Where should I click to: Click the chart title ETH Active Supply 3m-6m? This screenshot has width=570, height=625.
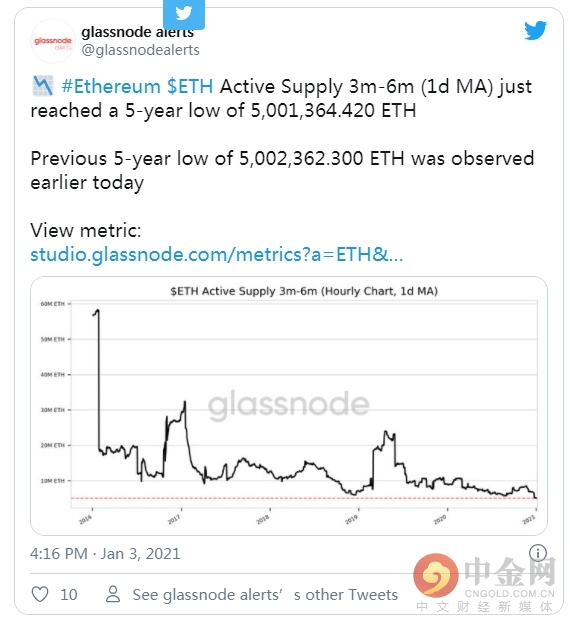point(304,291)
